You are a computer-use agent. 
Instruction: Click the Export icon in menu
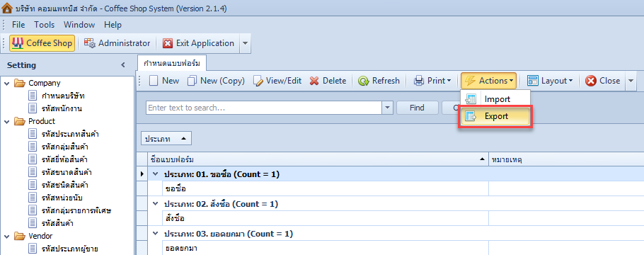coord(471,116)
